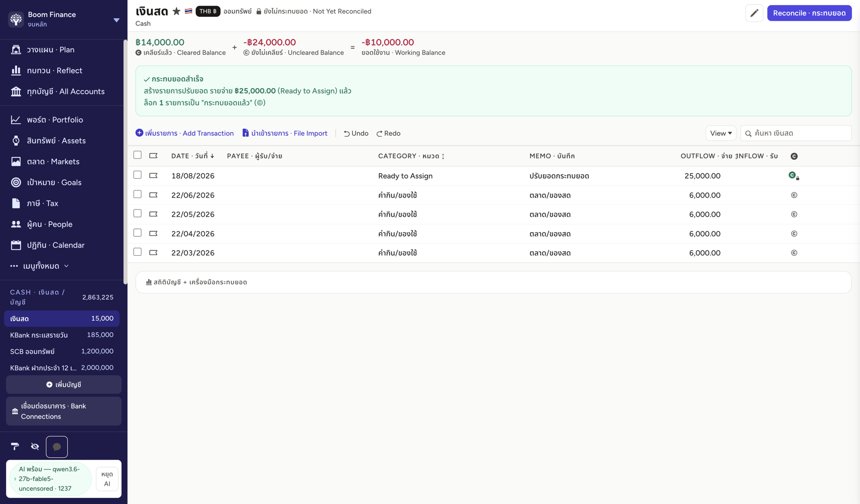This screenshot has height=504, width=860.
Task: Click the Thai flag icon in header
Action: 189,11
